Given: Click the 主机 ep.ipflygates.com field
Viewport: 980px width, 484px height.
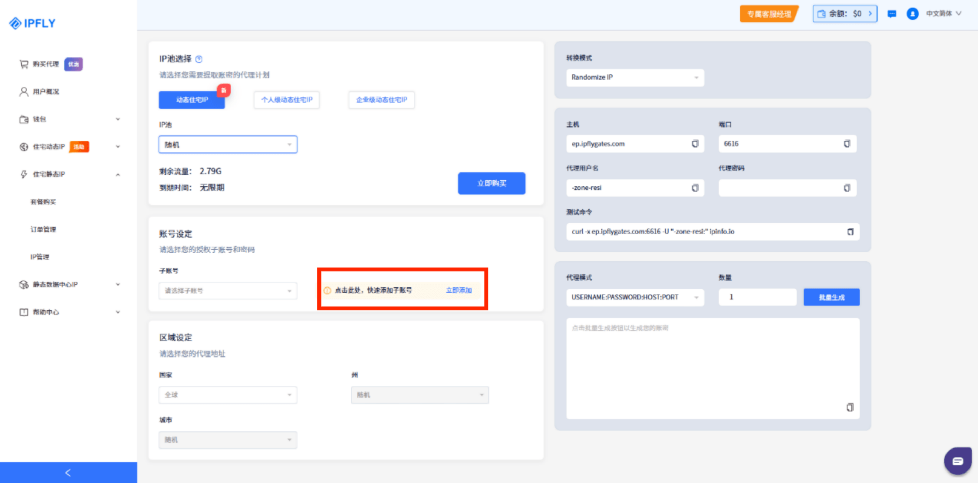Looking at the screenshot, I should click(635, 144).
